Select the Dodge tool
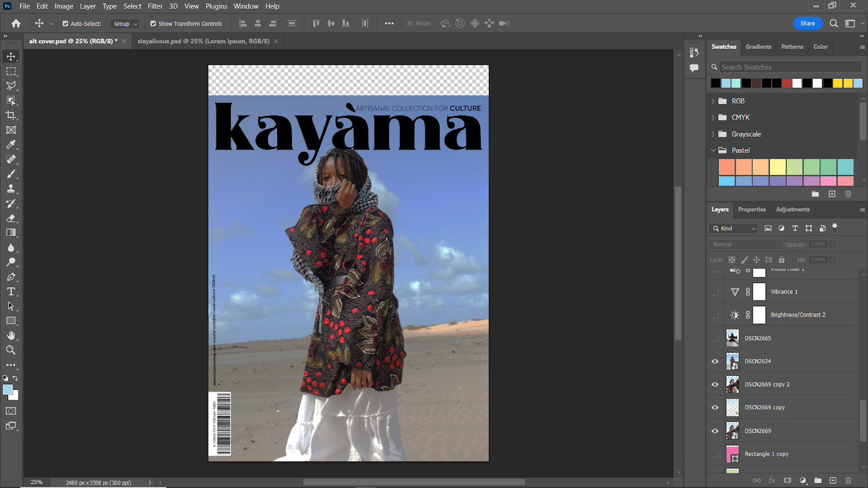 tap(11, 262)
